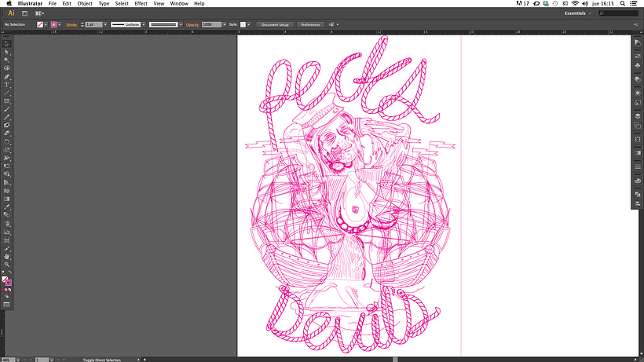Screen dimensions: 644x362
Task: Select the Mesh tool
Action: [x=6, y=191]
